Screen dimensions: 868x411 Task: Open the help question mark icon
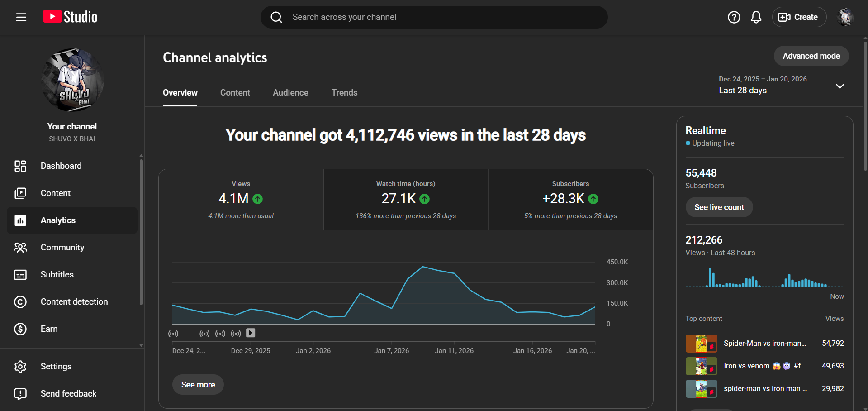[734, 17]
